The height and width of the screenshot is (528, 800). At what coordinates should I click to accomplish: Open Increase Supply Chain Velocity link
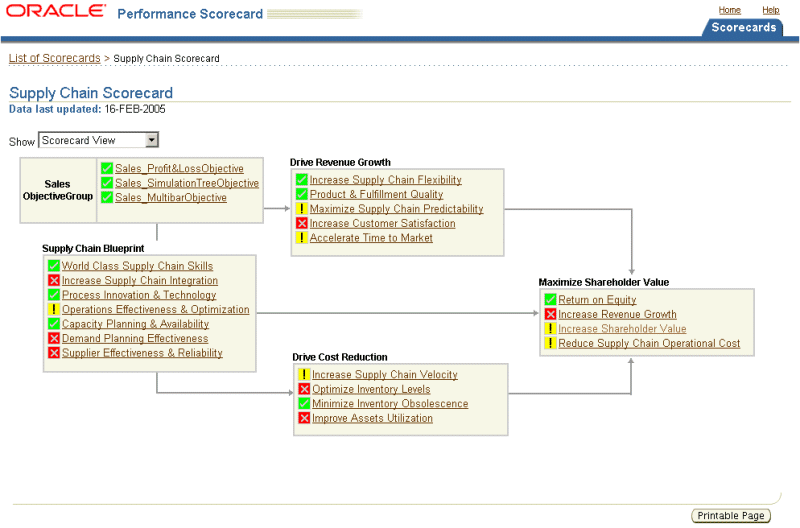coord(385,374)
